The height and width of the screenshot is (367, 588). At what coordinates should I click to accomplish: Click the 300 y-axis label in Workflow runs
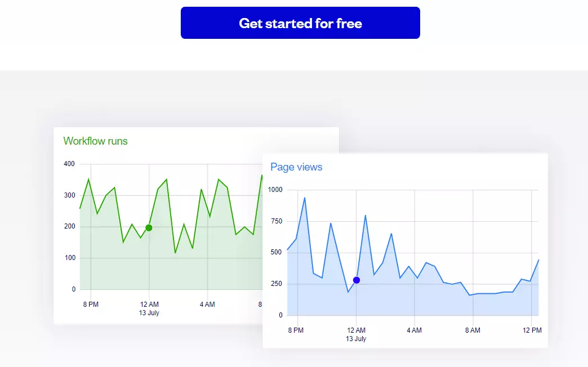tap(69, 195)
